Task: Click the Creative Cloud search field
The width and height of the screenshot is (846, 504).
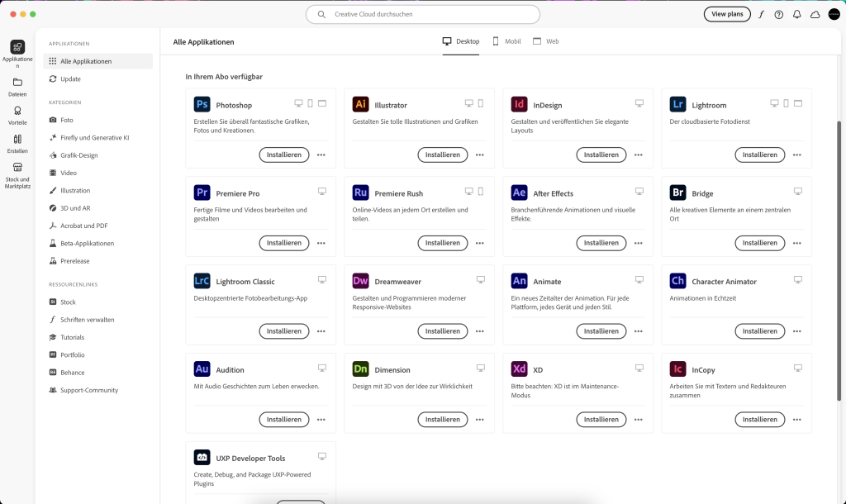Action: point(423,14)
